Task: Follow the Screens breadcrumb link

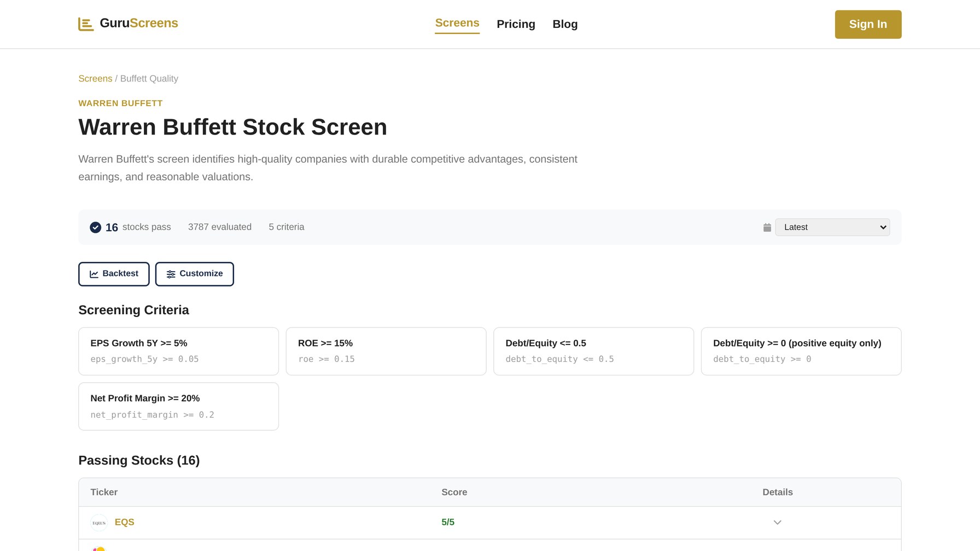Action: (x=95, y=79)
